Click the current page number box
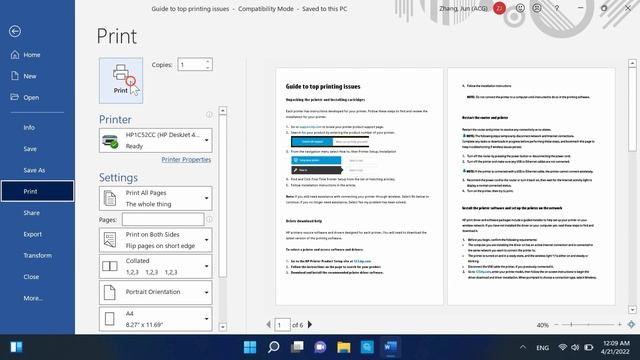640x360 pixels. [x=282, y=325]
